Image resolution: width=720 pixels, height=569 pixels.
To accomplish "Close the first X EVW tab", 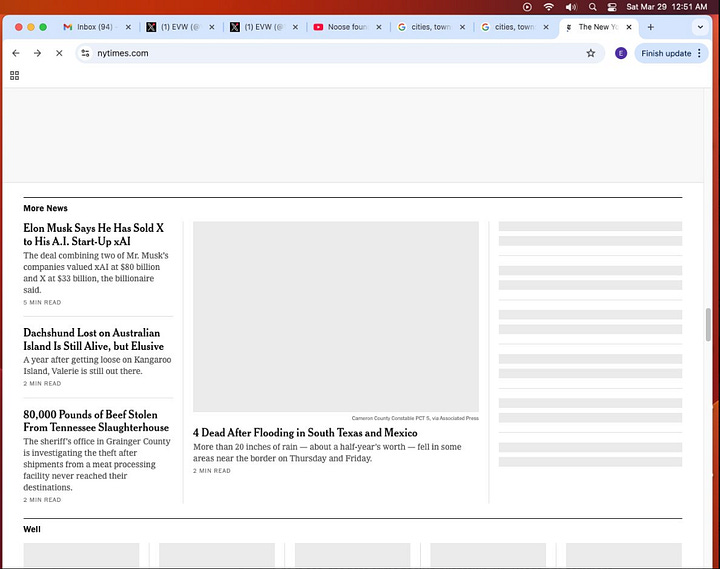I will pos(212,27).
